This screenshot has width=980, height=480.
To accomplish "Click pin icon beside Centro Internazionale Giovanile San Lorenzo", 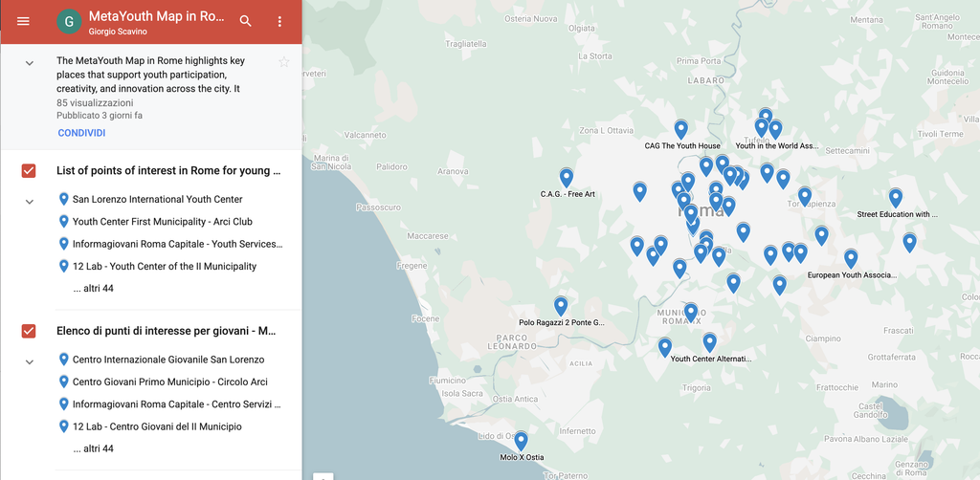I will (63, 360).
